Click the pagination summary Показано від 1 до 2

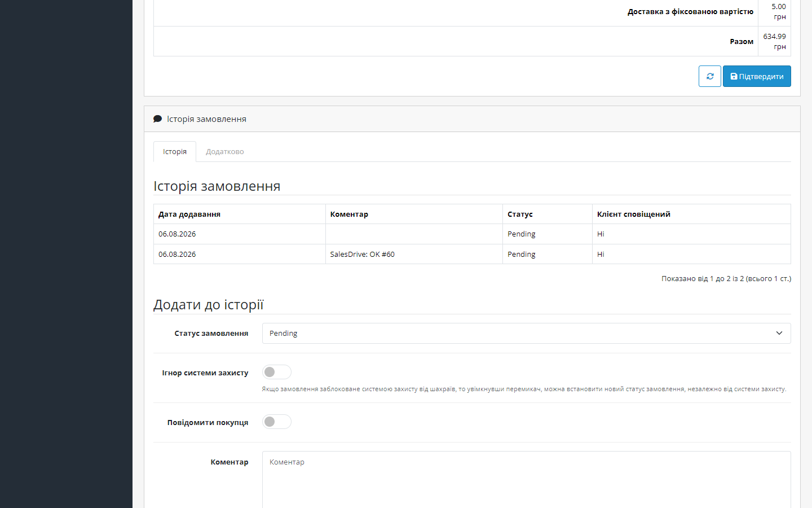pos(726,278)
